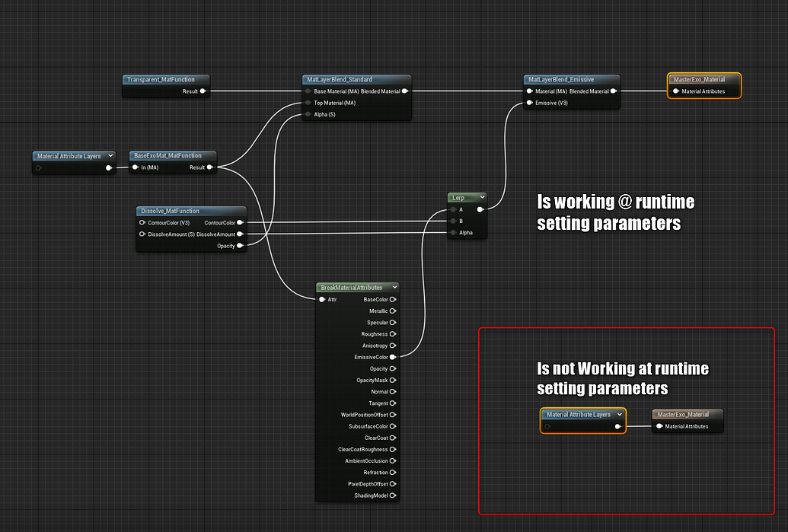788x532 pixels.
Task: Click the Blended Material output pin on MatLayerBlend_Standard
Action: [405, 91]
